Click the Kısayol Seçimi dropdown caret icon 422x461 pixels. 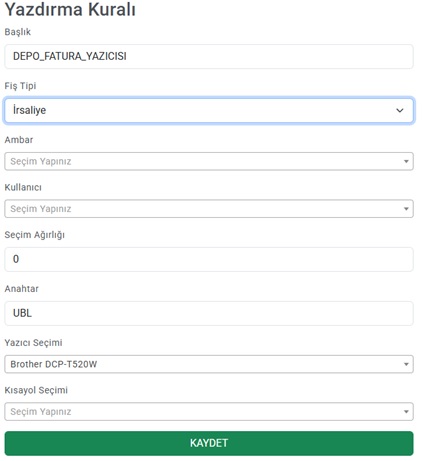coord(406,412)
